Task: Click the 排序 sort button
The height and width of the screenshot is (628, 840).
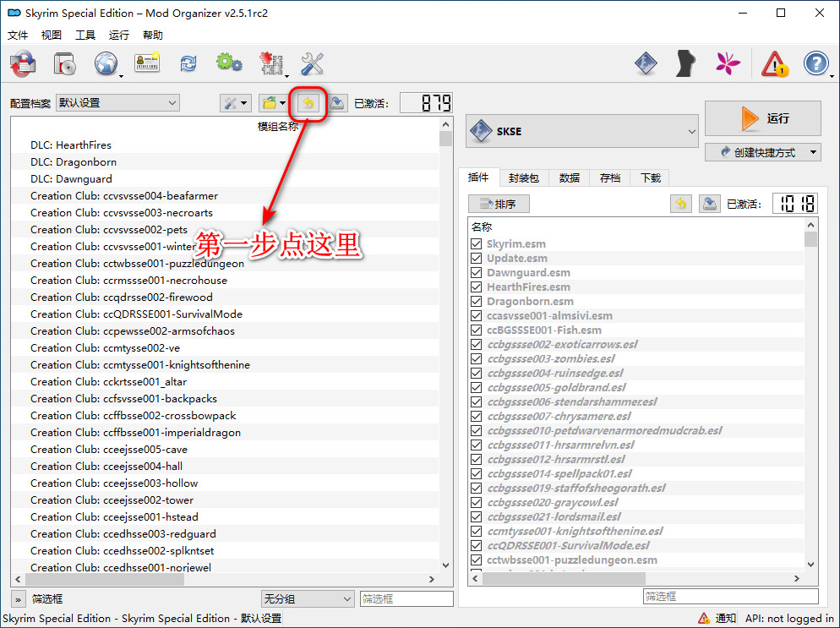Action: pyautogui.click(x=499, y=204)
